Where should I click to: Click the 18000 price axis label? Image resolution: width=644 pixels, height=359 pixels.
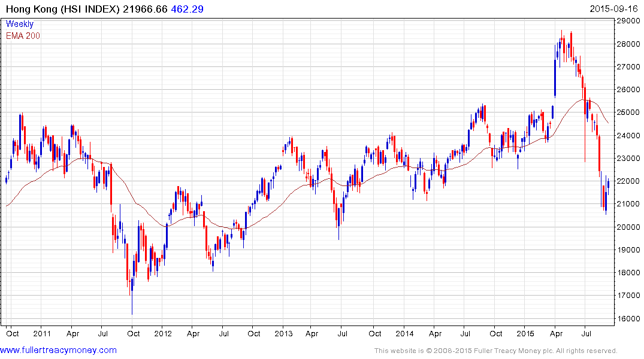[x=628, y=272]
